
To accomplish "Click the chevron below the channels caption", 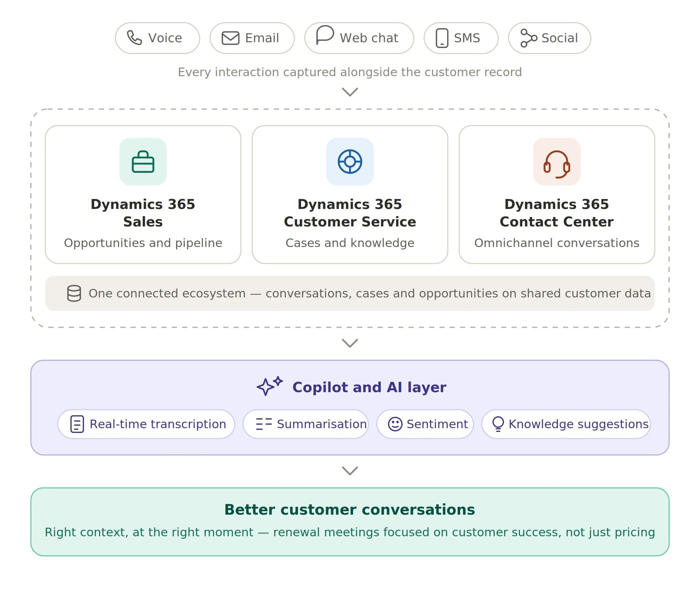I will (x=350, y=92).
